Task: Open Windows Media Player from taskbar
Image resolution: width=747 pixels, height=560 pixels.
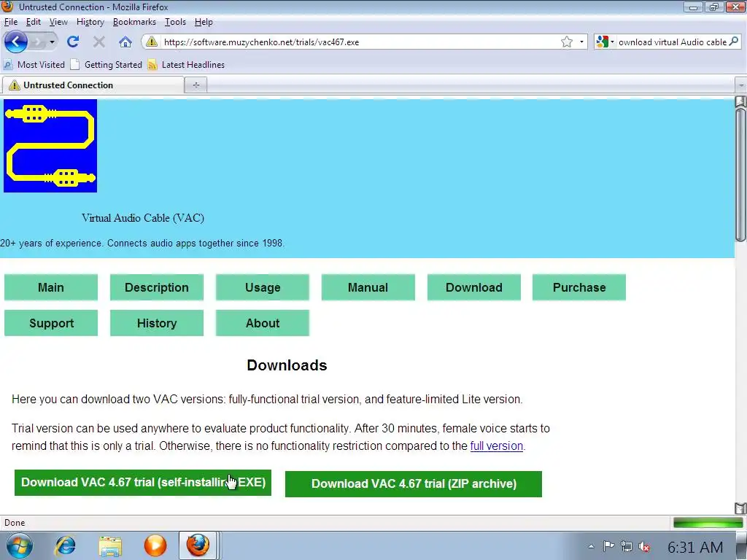Action: (x=155, y=545)
